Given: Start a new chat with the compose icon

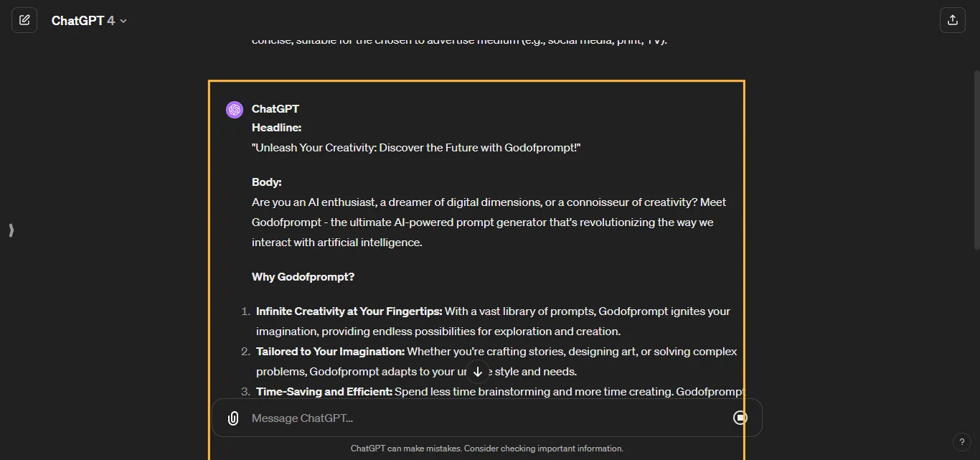Looking at the screenshot, I should 24,20.
